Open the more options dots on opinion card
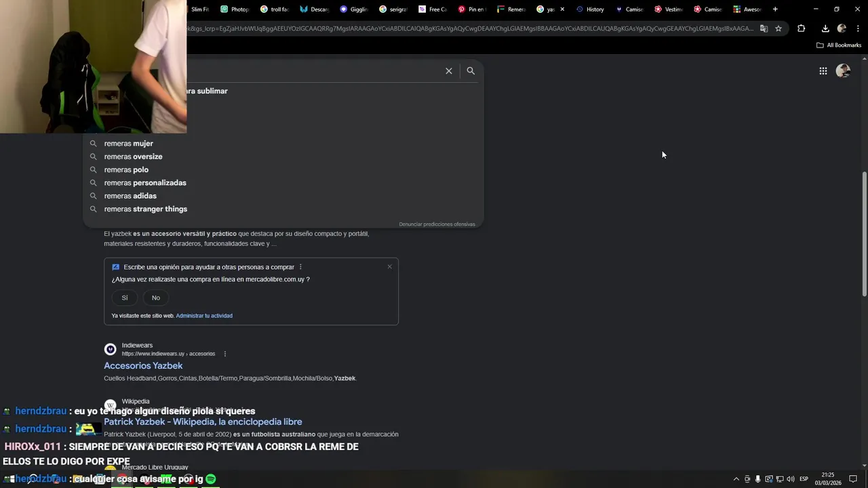This screenshot has height=488, width=868. pos(300,267)
